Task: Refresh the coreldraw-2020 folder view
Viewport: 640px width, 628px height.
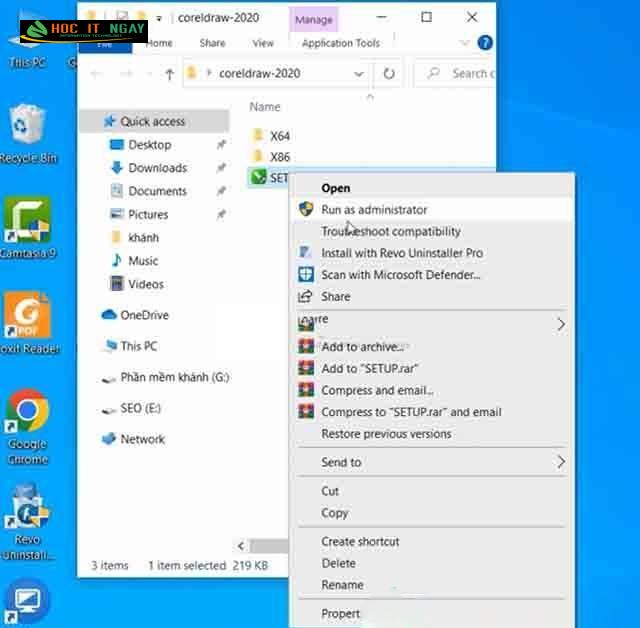Action: tap(389, 73)
